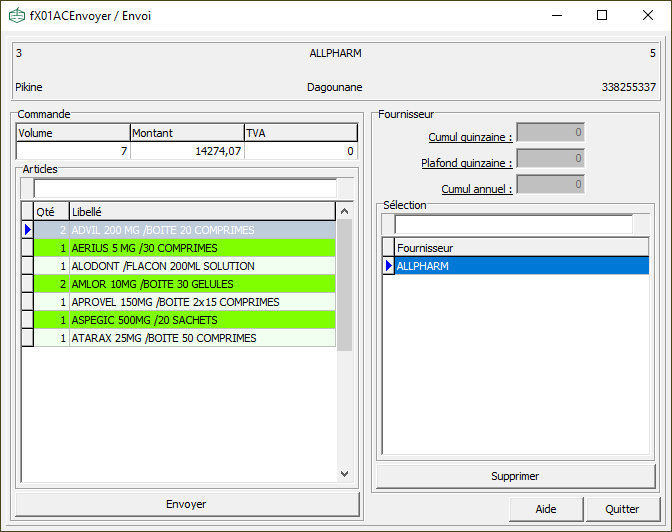Click the row selector of the ADVIL row
The image size is (672, 532).
(28, 230)
